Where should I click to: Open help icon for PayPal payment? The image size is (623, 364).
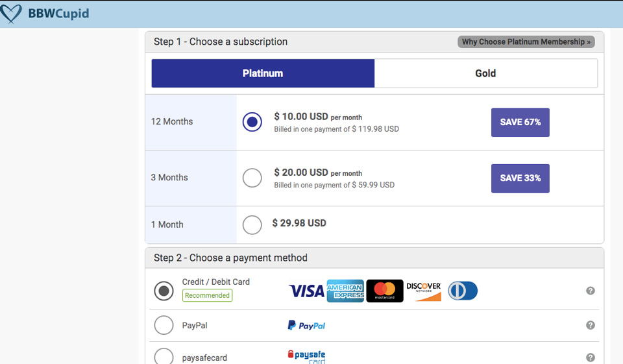[x=591, y=325]
